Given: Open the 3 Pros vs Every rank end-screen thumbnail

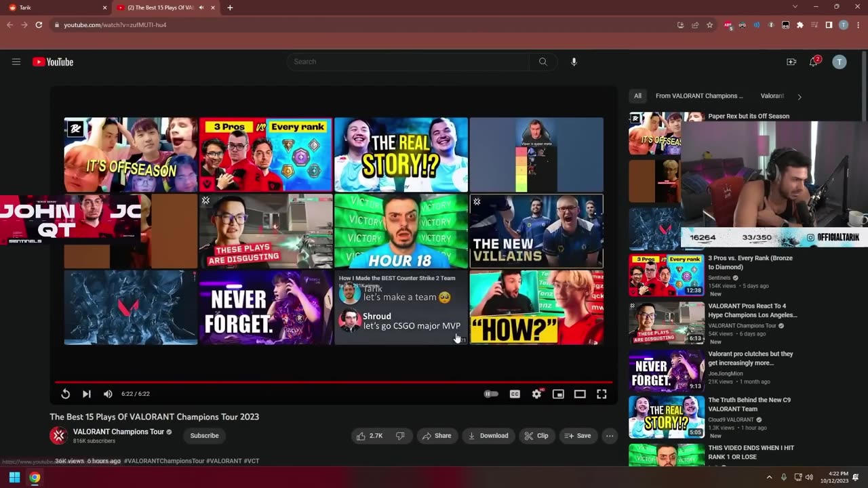Looking at the screenshot, I should click(x=266, y=155).
